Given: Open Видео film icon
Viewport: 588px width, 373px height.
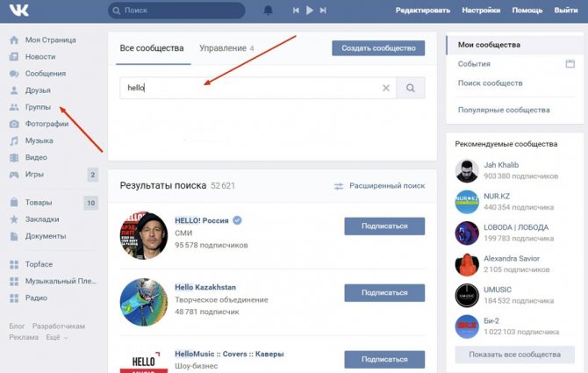Looking at the screenshot, I should click(14, 157).
